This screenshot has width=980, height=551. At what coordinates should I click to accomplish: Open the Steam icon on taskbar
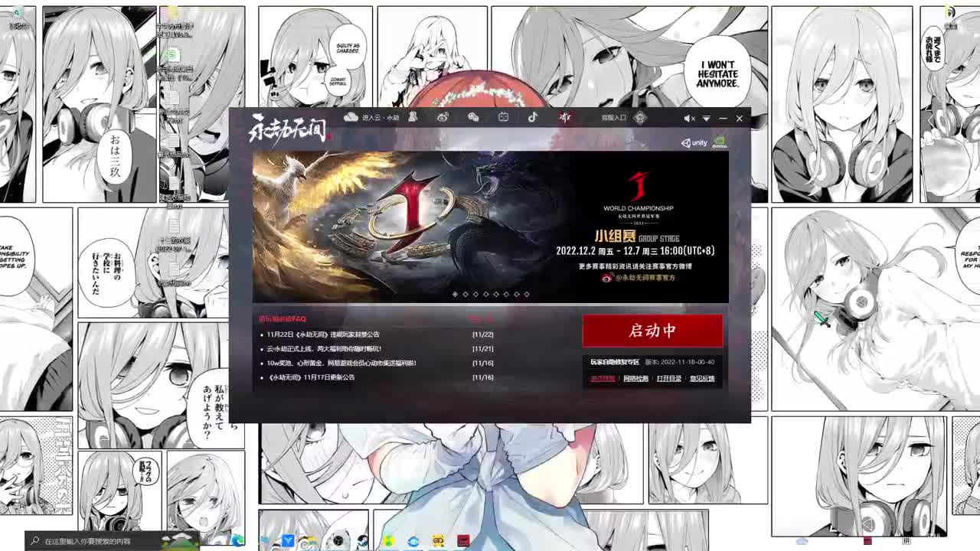(363, 541)
